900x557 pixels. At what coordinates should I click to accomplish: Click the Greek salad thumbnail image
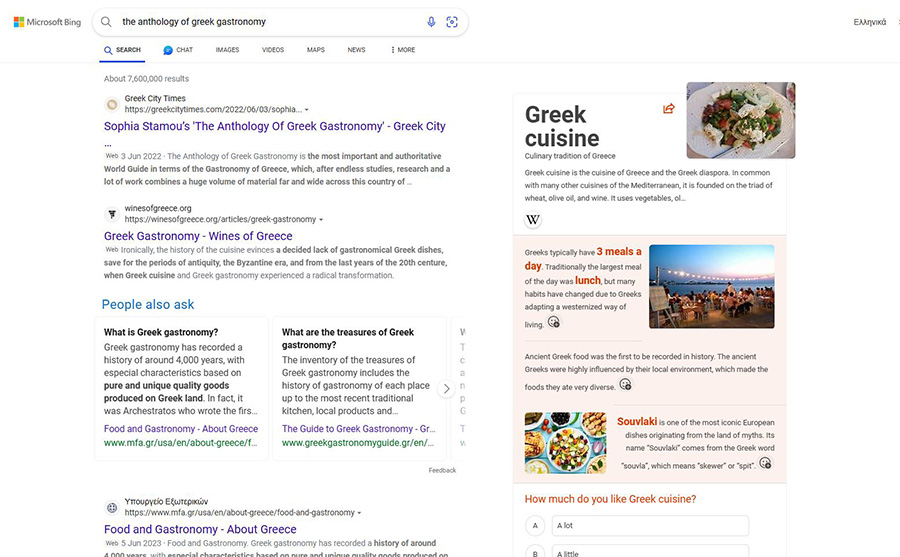coord(740,120)
